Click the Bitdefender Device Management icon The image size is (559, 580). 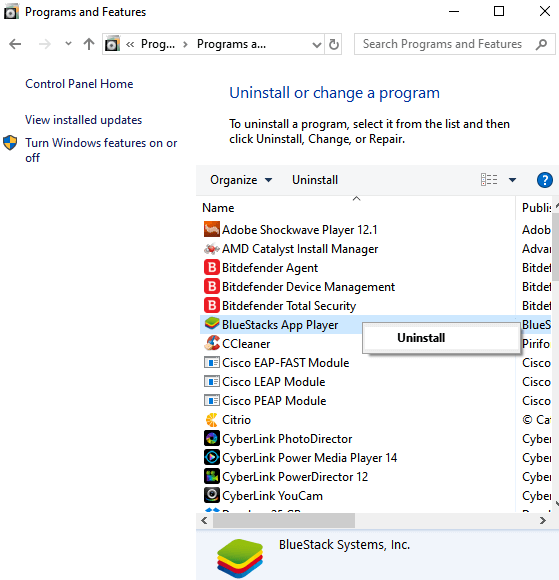tap(212, 287)
